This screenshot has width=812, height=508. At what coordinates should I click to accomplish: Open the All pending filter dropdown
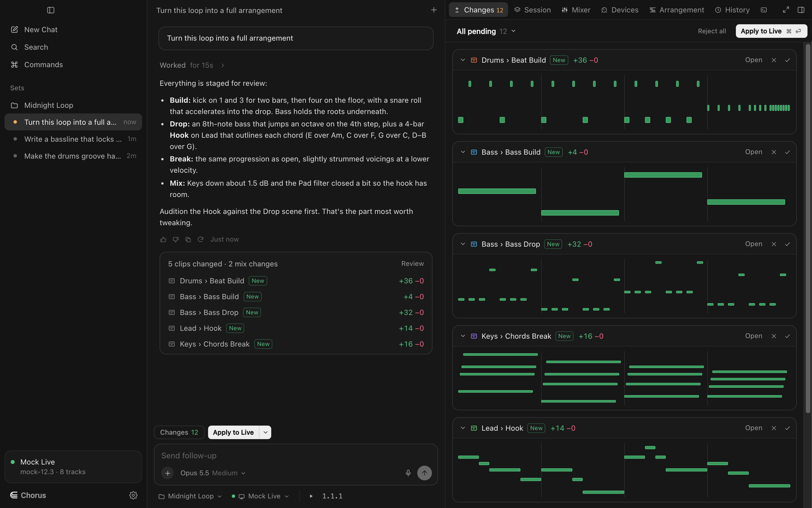pyautogui.click(x=486, y=31)
